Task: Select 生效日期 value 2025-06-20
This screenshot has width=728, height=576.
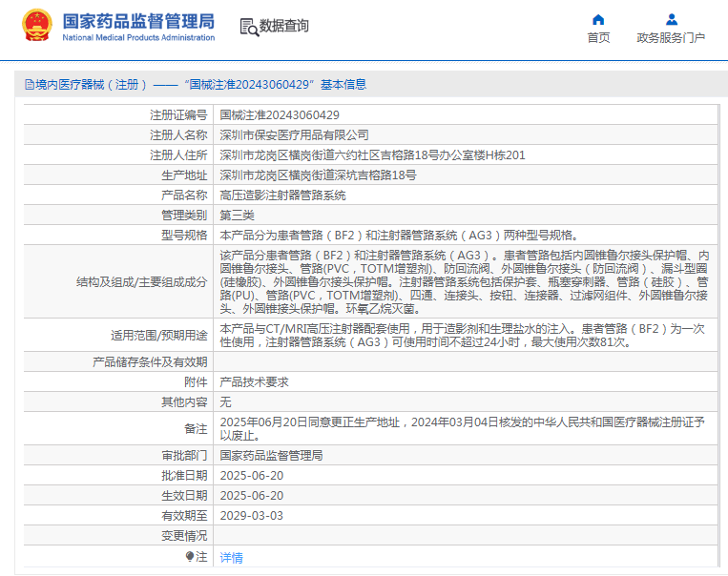Action: (252, 495)
